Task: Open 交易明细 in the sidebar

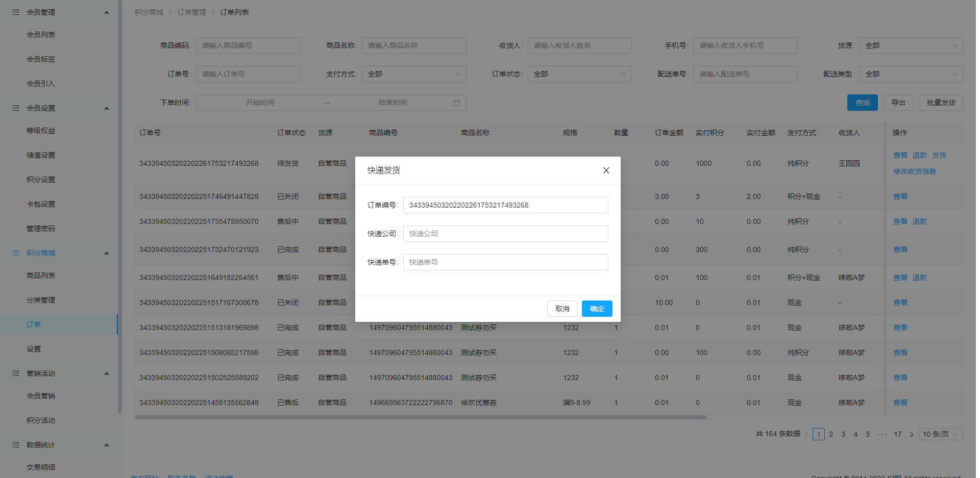Action: [41, 467]
